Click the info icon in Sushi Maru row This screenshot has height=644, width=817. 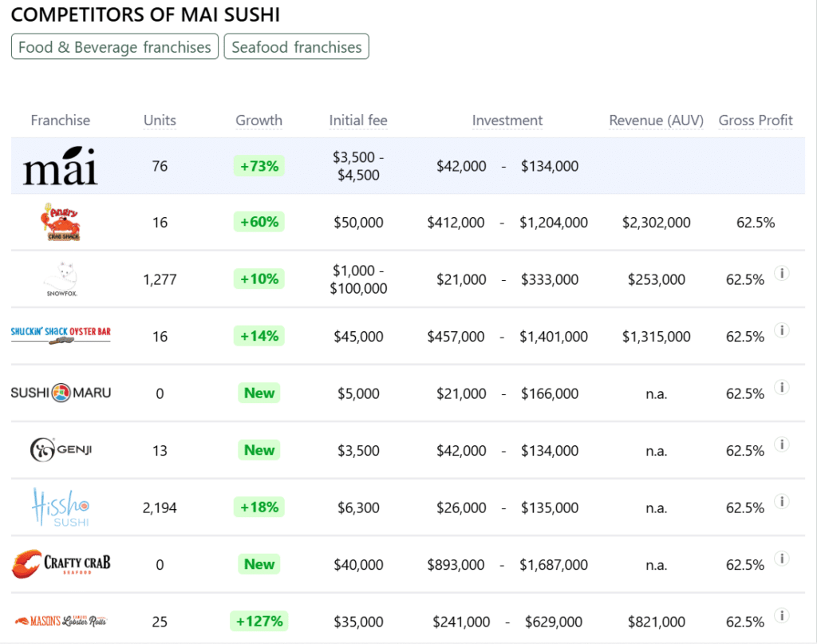click(x=782, y=387)
